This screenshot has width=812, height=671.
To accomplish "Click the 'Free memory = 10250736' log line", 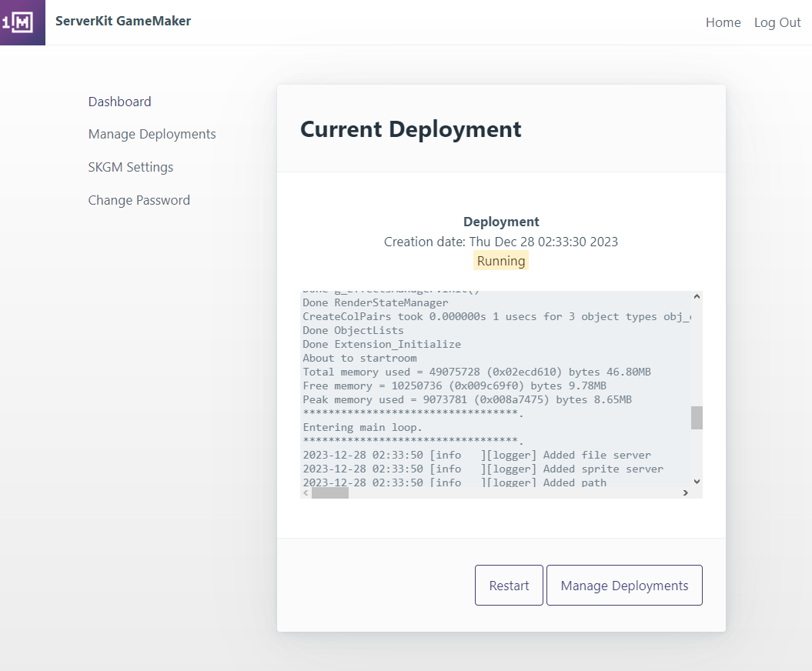I will tap(454, 386).
